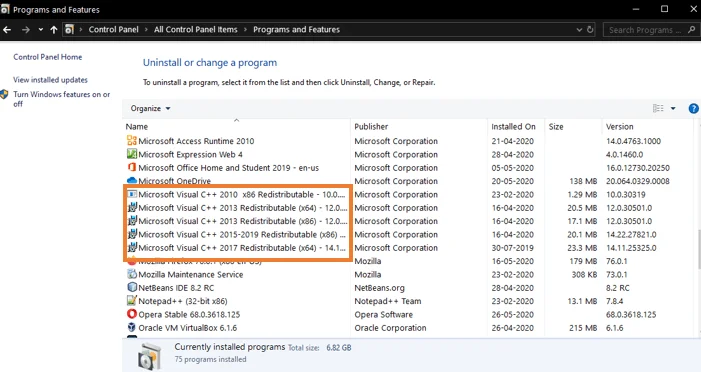Click All Control Panel Items breadcrumb

(196, 30)
